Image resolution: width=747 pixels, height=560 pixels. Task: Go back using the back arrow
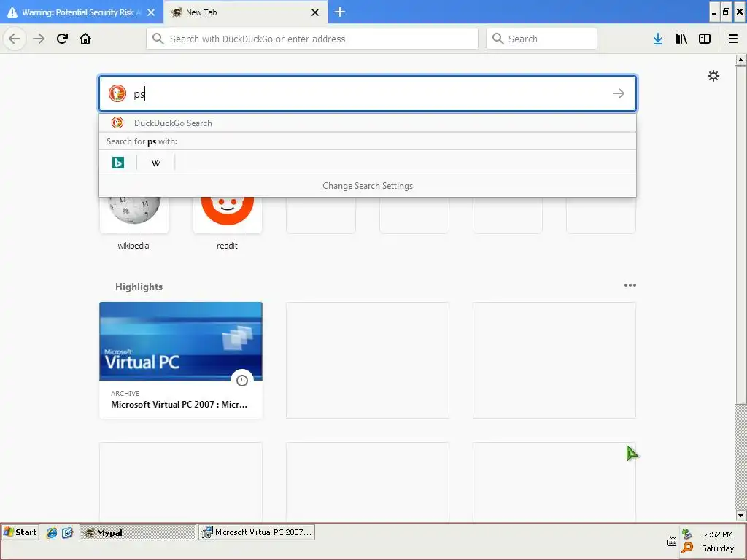pyautogui.click(x=15, y=39)
